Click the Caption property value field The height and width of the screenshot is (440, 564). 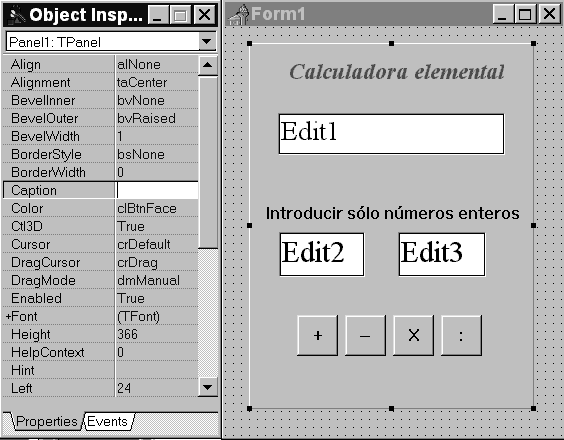tap(157, 190)
